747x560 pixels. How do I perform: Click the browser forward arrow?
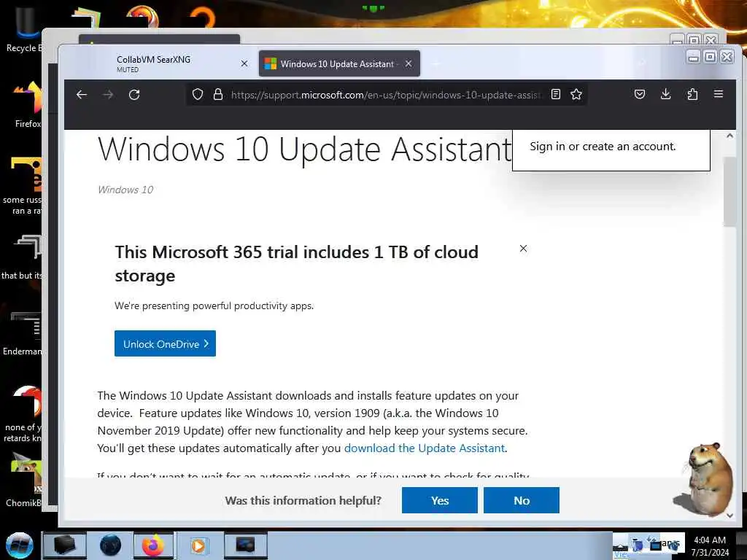pyautogui.click(x=108, y=95)
